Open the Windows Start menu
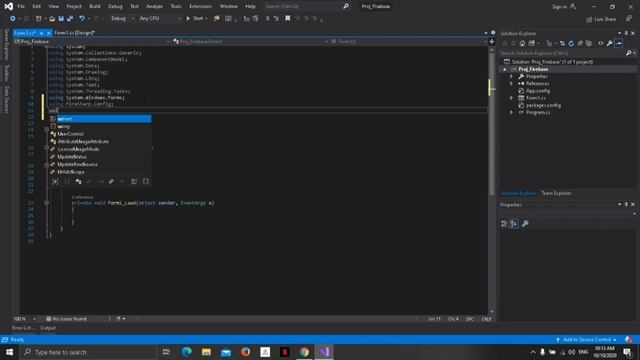The height and width of the screenshot is (360, 640). [x=9, y=352]
